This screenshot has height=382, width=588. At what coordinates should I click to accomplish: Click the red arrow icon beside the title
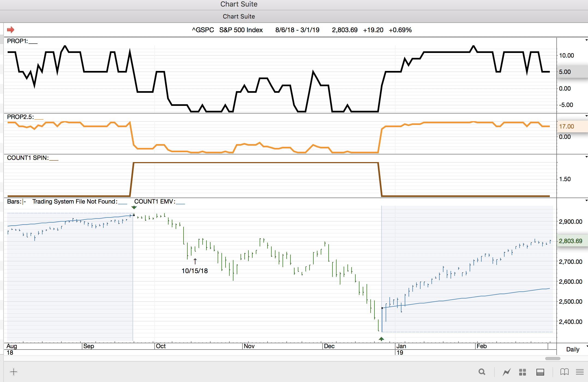pyautogui.click(x=11, y=29)
